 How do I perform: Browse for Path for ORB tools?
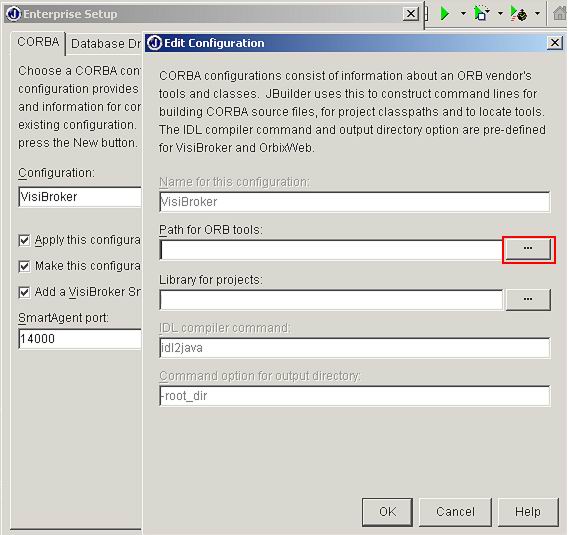pos(528,249)
